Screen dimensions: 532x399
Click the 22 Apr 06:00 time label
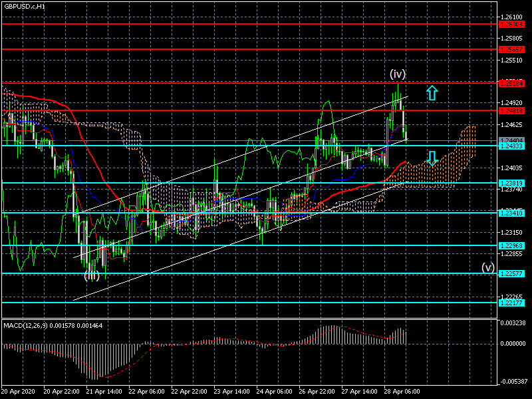tap(147, 392)
